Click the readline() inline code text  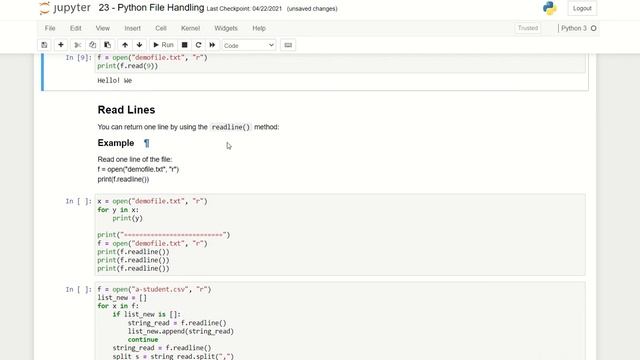point(231,127)
